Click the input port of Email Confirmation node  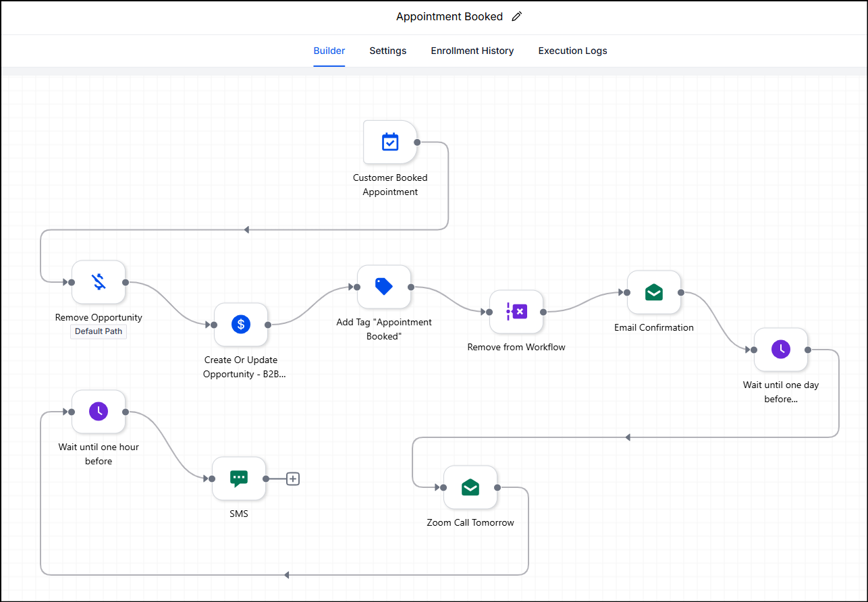click(x=627, y=292)
